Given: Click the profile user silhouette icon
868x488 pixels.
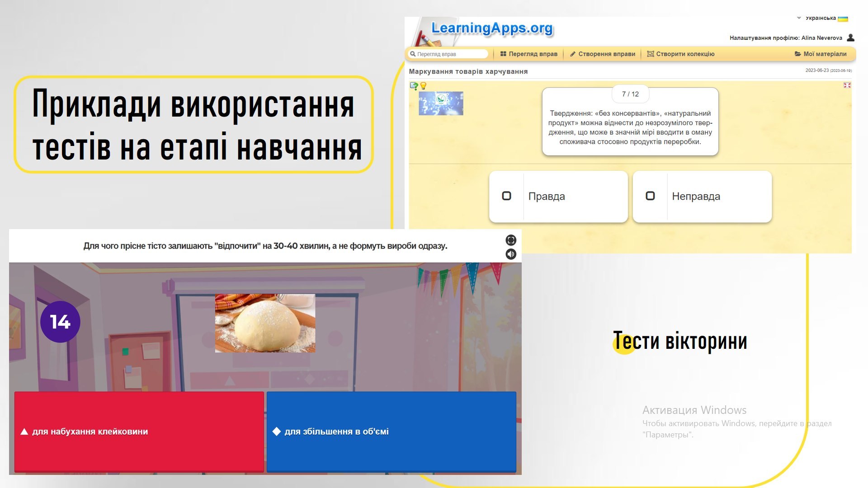Looking at the screenshot, I should coord(850,38).
